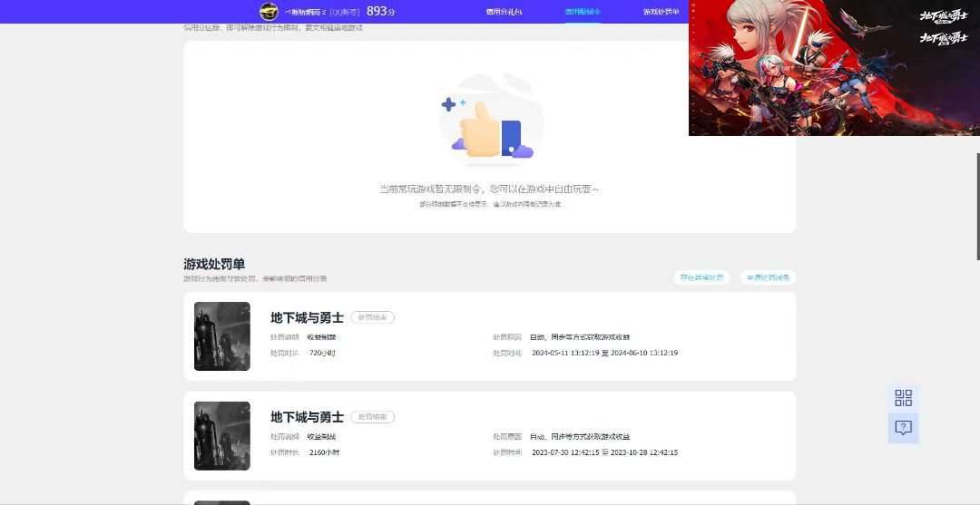
Task: Click the 2160小时 penalty duration value
Action: tap(324, 452)
